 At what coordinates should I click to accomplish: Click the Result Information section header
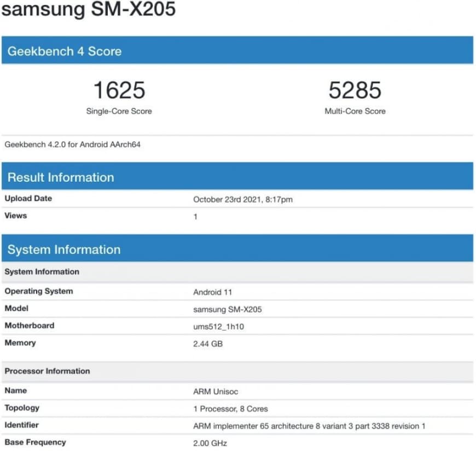[x=237, y=176]
